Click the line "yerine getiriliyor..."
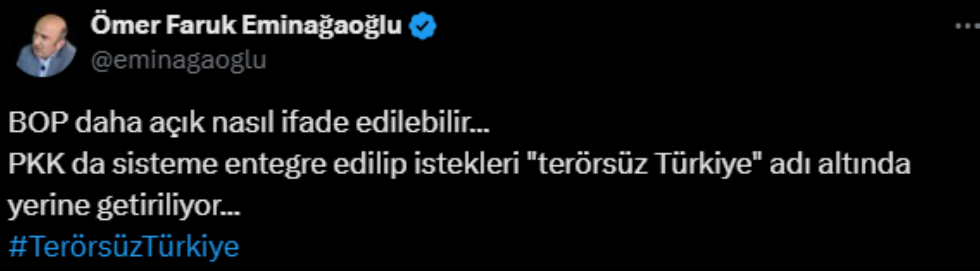The height and width of the screenshot is (271, 980). [124, 206]
